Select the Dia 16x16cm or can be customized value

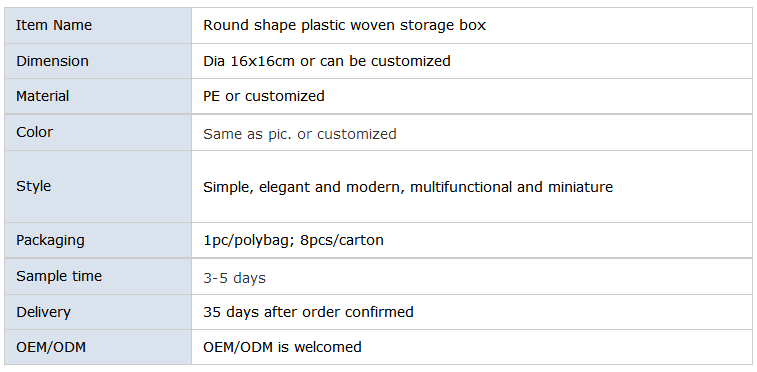327,61
